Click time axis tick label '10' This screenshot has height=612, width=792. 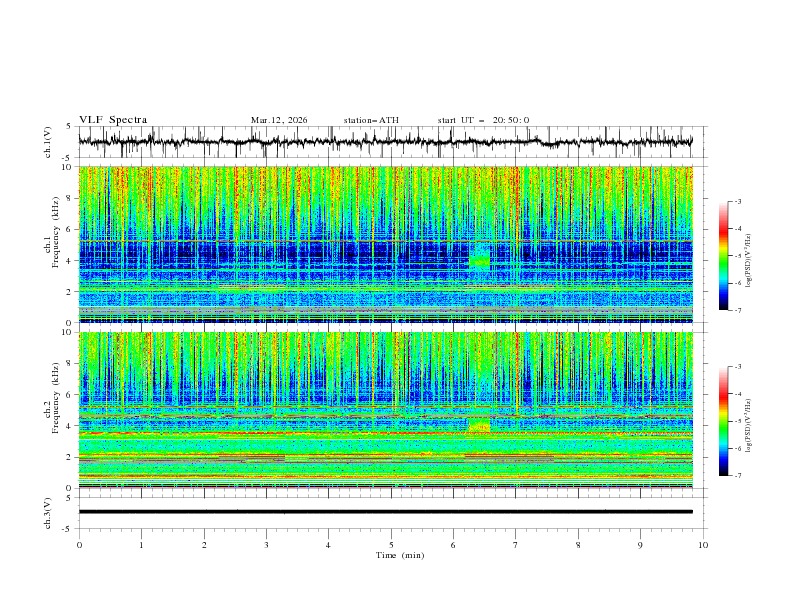click(x=703, y=545)
